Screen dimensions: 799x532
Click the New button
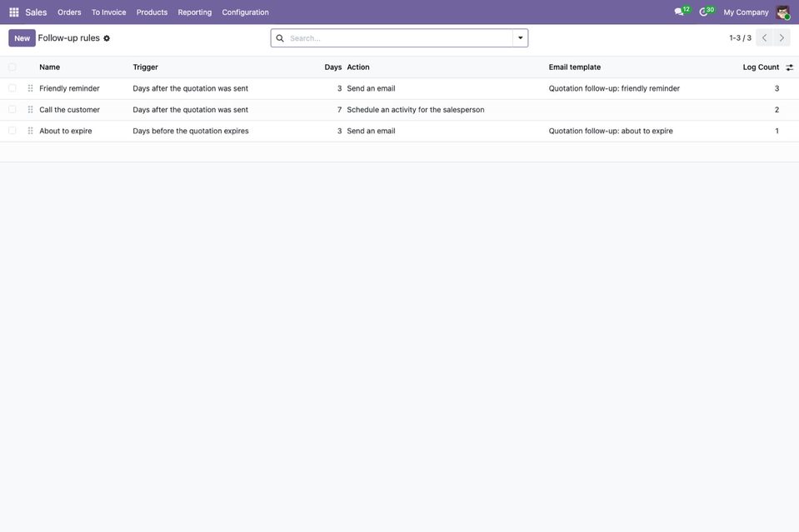tap(22, 38)
